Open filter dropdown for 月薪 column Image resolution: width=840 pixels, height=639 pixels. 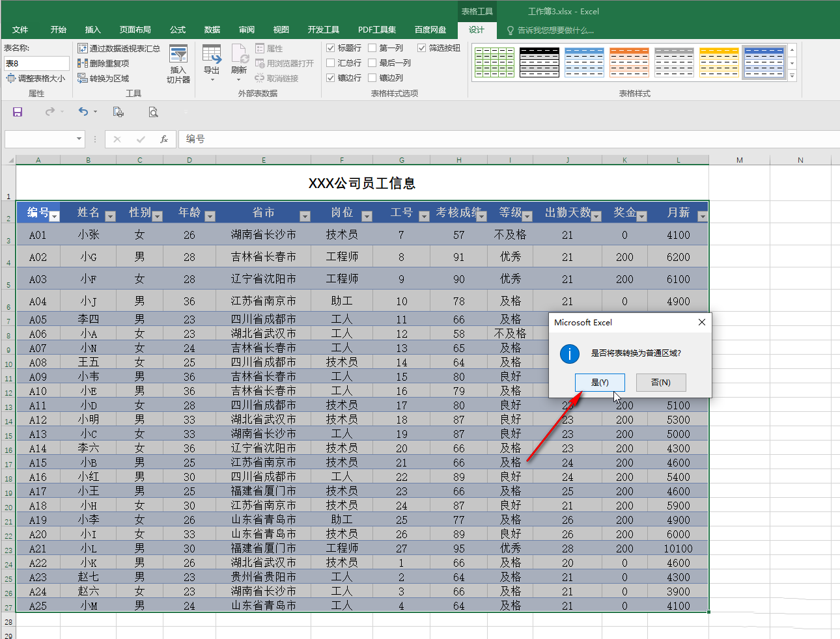(x=702, y=216)
